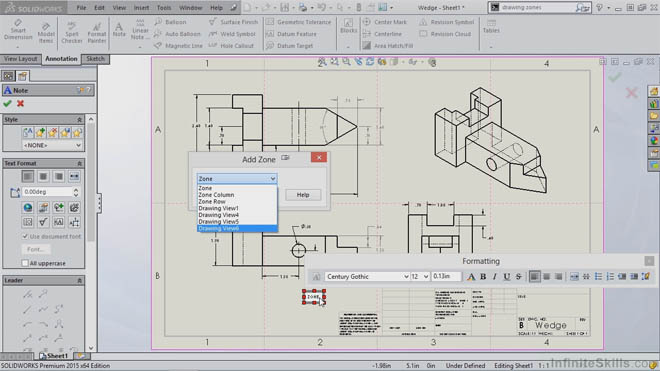Insert a Surface Finish symbol
Viewport: 660px width, 371px height.
tap(234, 22)
